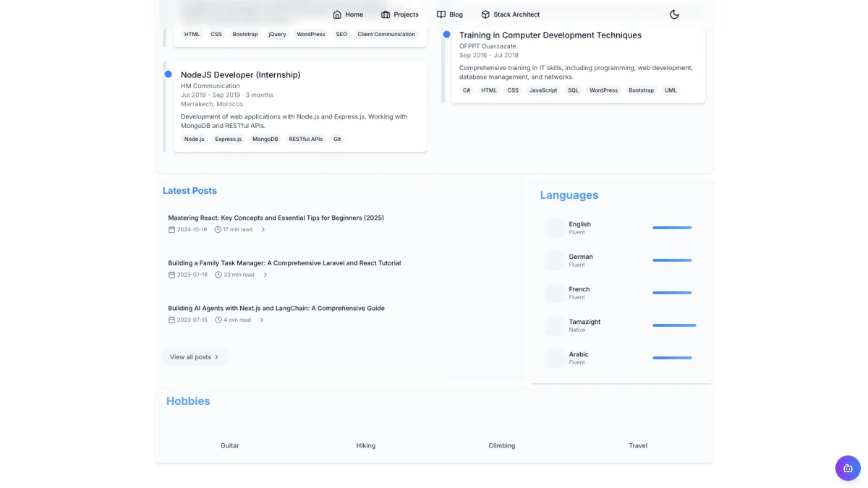Click calendar icon beside 2024-10-19 date
Viewport: 868px width, 488px height.
coord(171,230)
